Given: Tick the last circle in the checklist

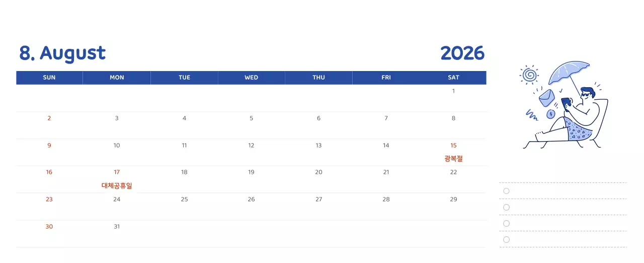Looking at the screenshot, I should pyautogui.click(x=506, y=239).
